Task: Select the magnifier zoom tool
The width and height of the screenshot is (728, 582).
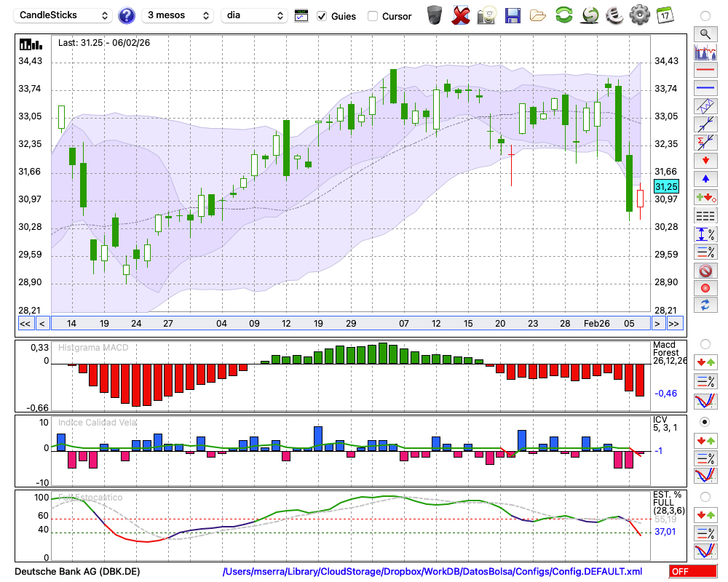Action: [705, 34]
